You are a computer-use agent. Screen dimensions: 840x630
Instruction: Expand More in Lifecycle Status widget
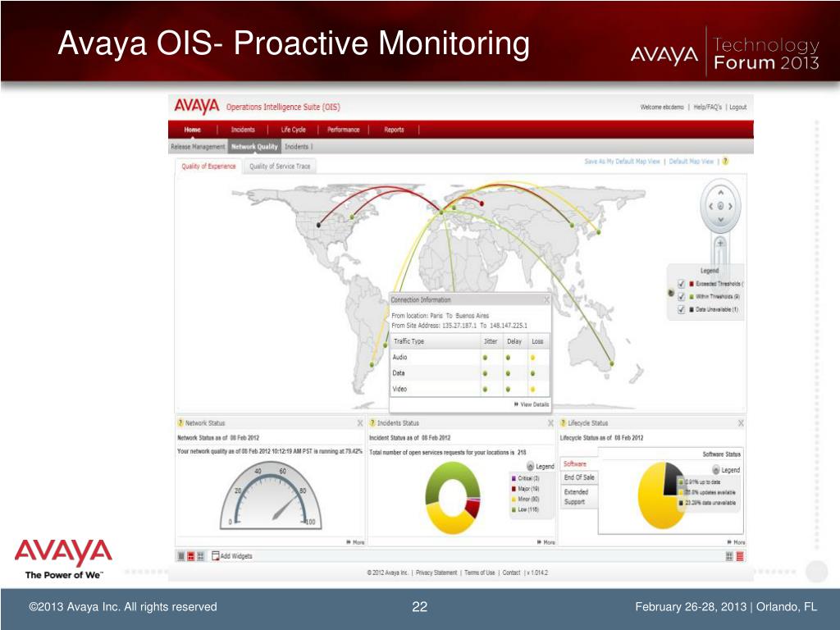(736, 542)
